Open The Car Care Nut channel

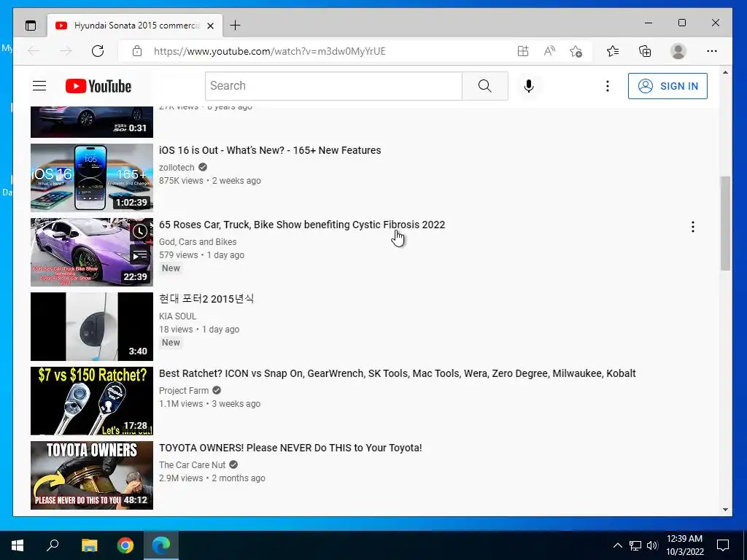(193, 464)
